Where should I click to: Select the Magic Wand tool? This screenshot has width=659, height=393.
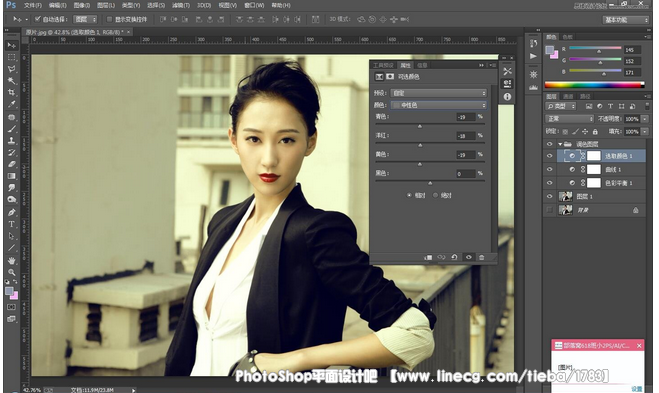(x=11, y=80)
